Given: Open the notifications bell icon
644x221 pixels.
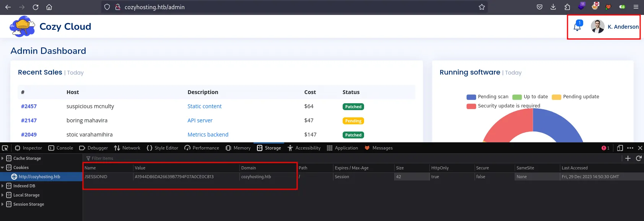Looking at the screenshot, I should 577,27.
